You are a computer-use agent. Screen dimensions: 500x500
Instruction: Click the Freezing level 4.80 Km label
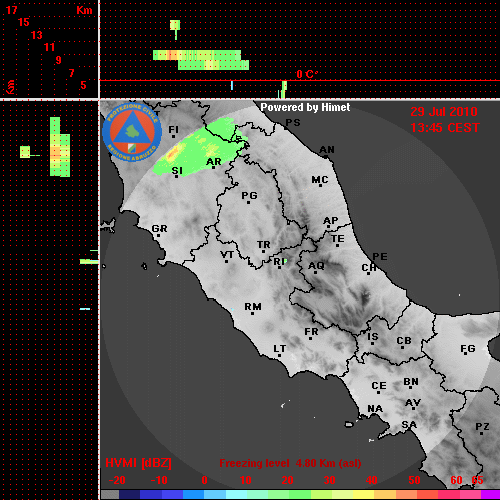pos(290,463)
